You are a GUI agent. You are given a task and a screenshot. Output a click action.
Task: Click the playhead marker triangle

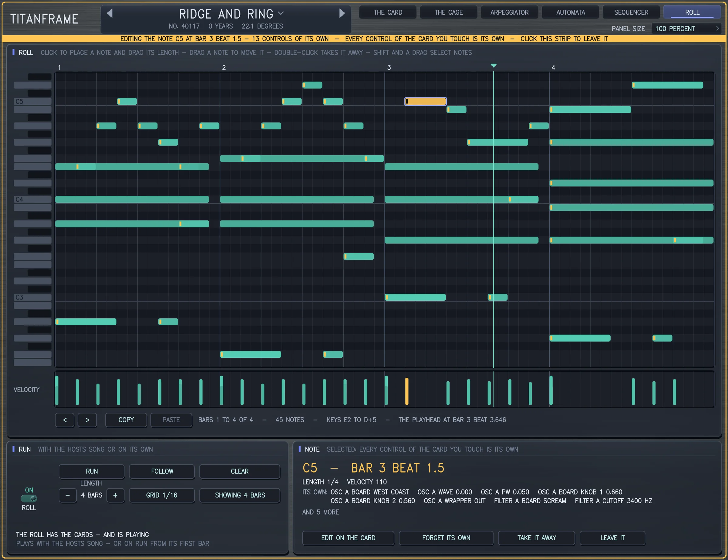click(x=494, y=65)
